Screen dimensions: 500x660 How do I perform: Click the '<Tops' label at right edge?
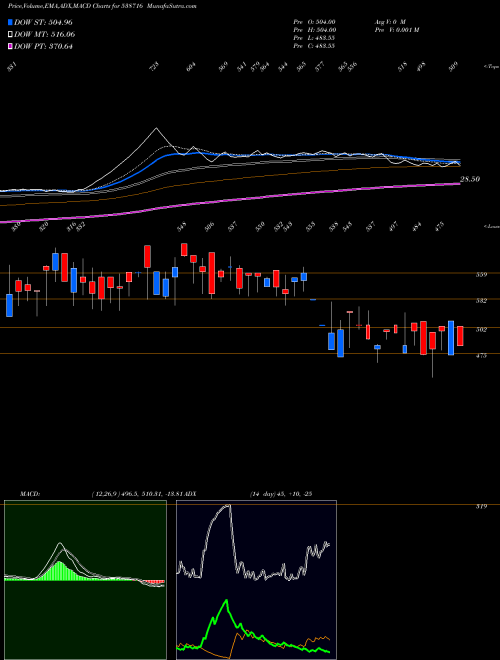(x=490, y=66)
